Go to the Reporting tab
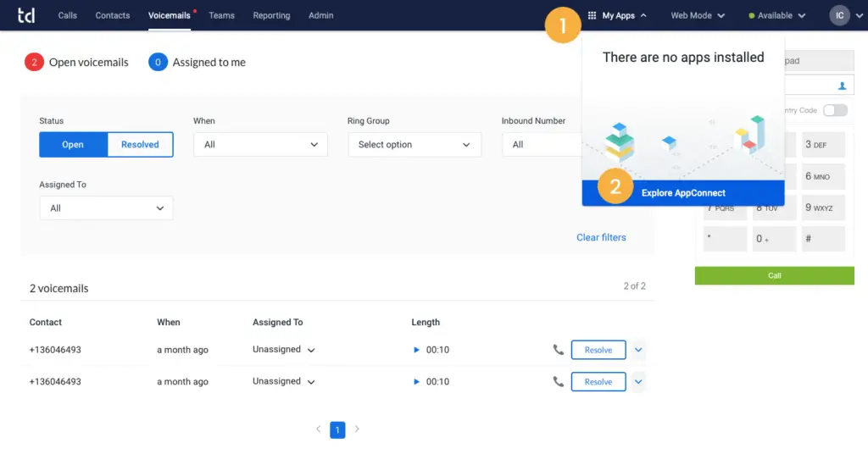 coord(271,15)
